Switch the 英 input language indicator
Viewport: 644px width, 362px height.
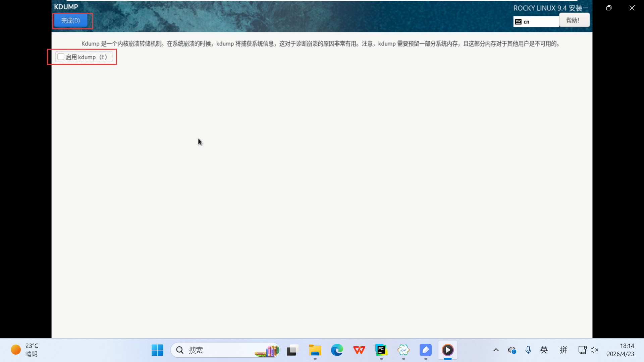tap(544, 350)
